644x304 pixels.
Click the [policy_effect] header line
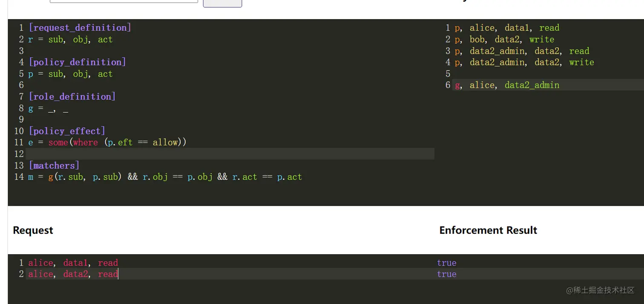[67, 132]
